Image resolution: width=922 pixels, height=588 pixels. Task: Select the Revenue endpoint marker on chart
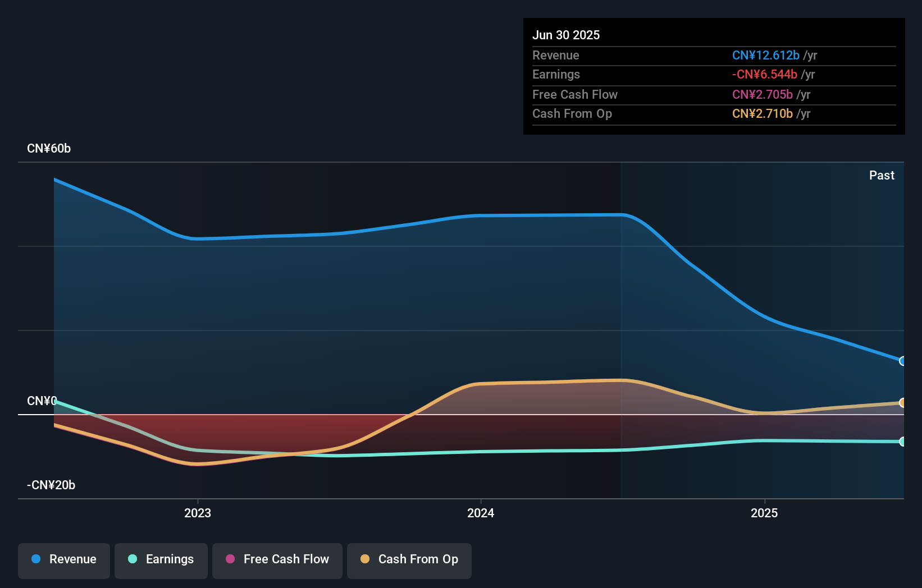902,361
